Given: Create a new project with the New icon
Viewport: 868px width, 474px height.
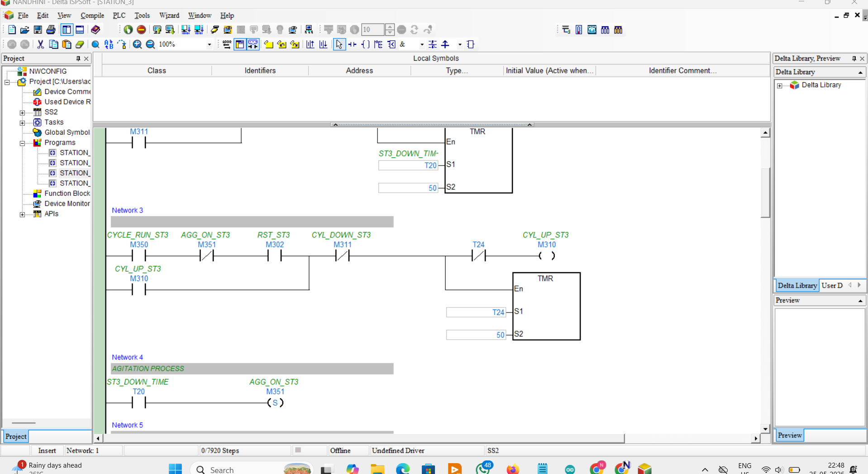Looking at the screenshot, I should click(x=12, y=30).
